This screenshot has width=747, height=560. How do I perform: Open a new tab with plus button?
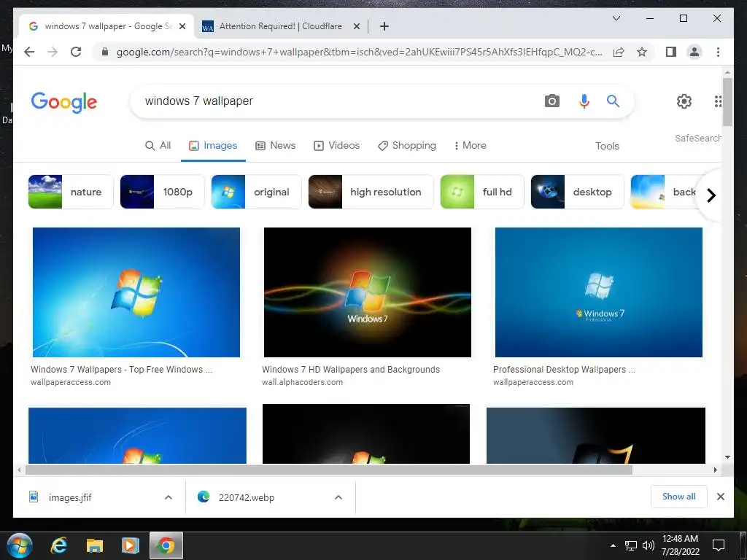coord(384,26)
